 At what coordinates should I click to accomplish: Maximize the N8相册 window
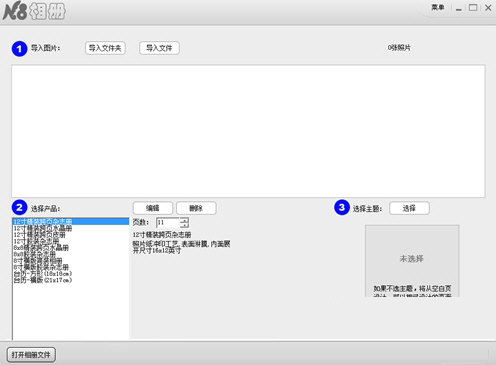tap(473, 7)
